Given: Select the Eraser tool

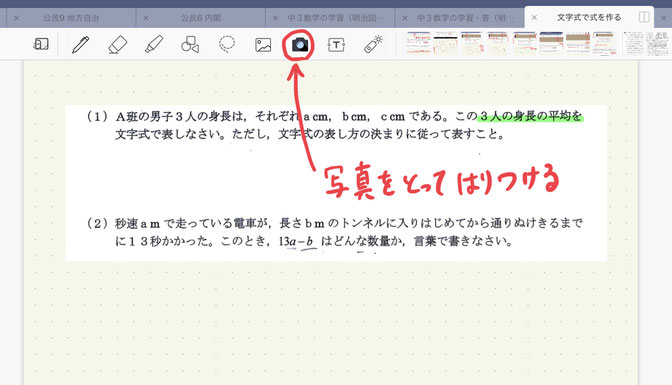Looking at the screenshot, I should coord(117,44).
